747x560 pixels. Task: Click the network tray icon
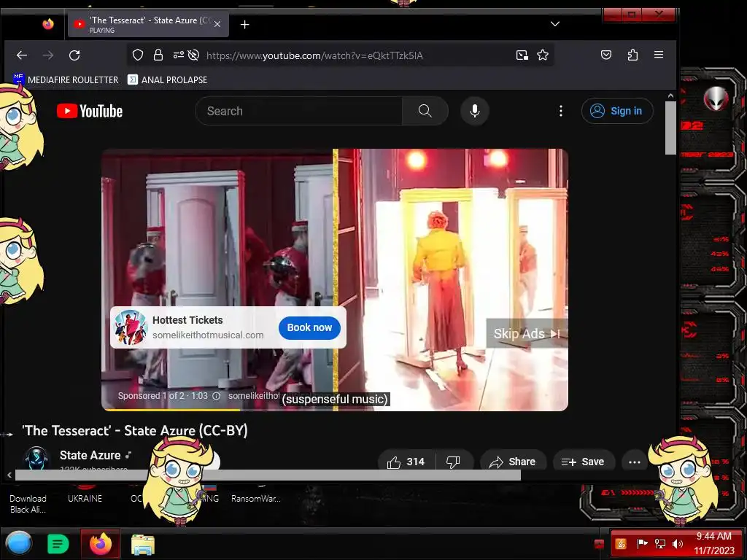pos(659,543)
